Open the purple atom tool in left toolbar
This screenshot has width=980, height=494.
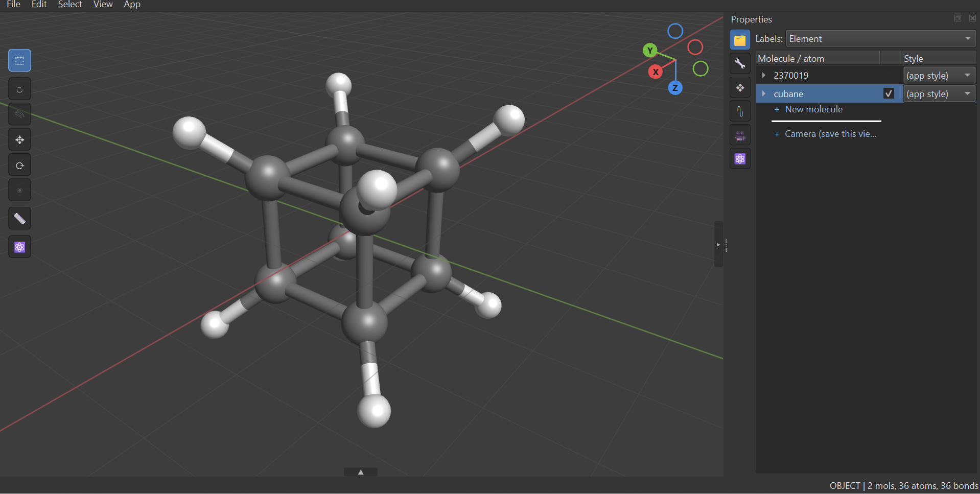19,247
